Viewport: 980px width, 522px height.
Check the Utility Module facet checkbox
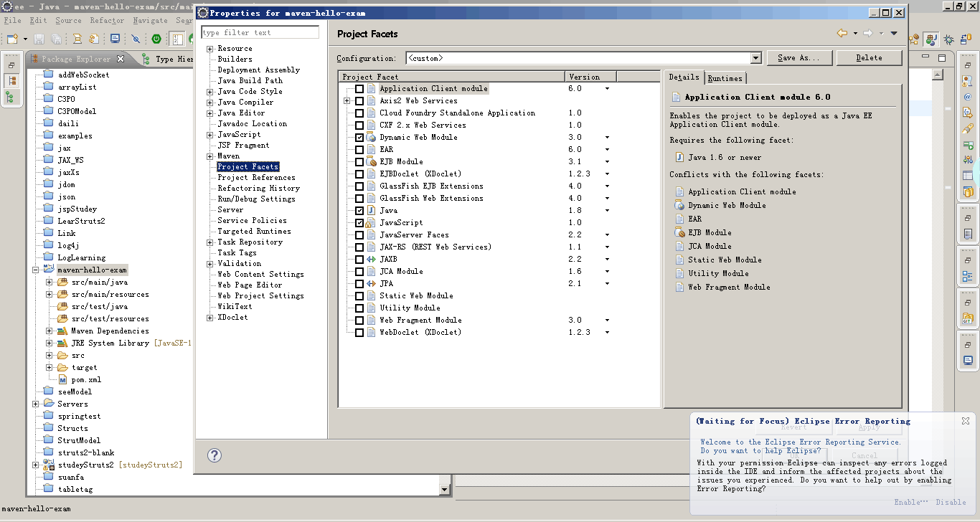(x=359, y=308)
